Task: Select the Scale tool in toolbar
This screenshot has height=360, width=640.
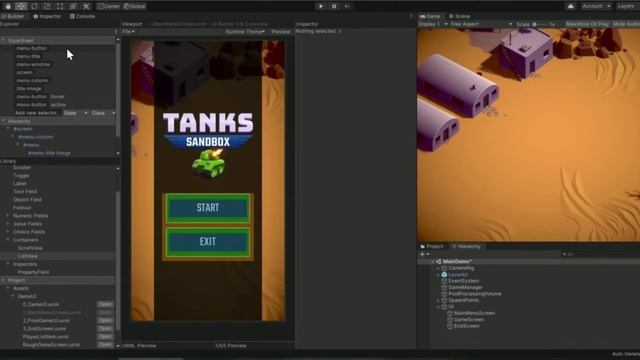Action: pos(47,6)
